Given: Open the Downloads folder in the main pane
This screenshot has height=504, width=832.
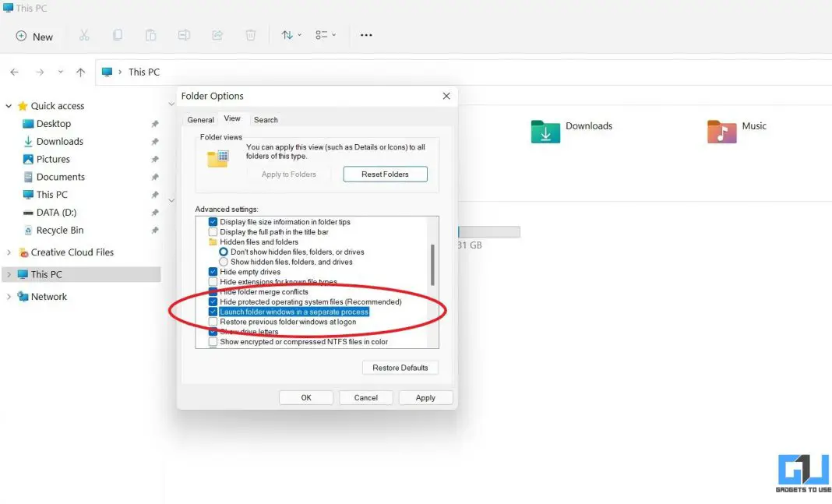Looking at the screenshot, I should point(589,125).
